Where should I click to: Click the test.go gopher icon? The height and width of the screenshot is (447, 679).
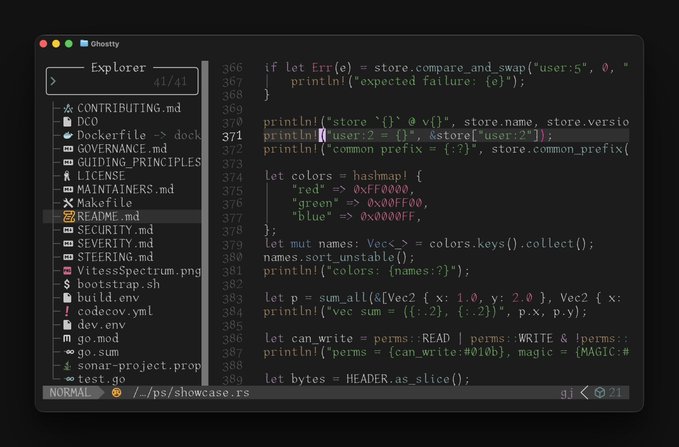tap(69, 379)
